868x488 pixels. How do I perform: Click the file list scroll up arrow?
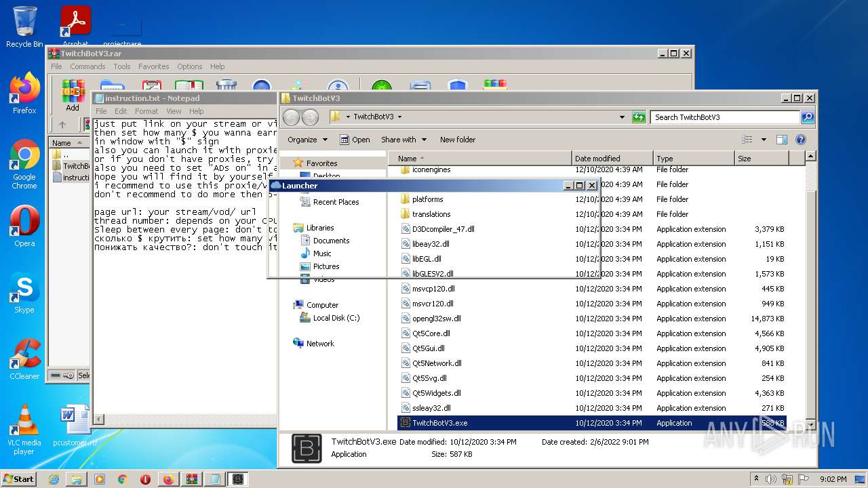(810, 157)
